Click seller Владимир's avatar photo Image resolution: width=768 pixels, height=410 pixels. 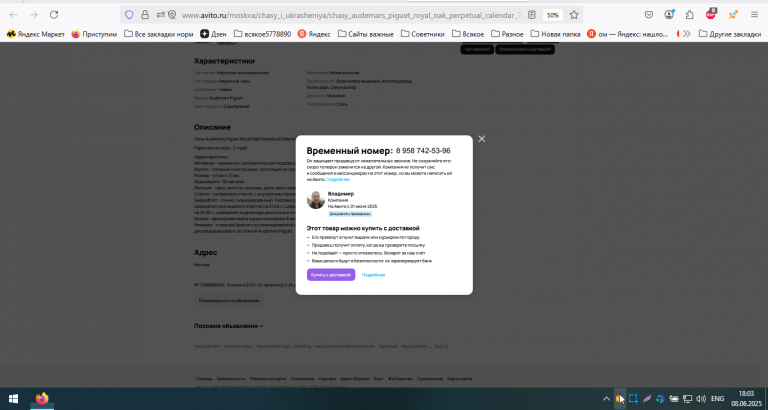[x=316, y=200]
